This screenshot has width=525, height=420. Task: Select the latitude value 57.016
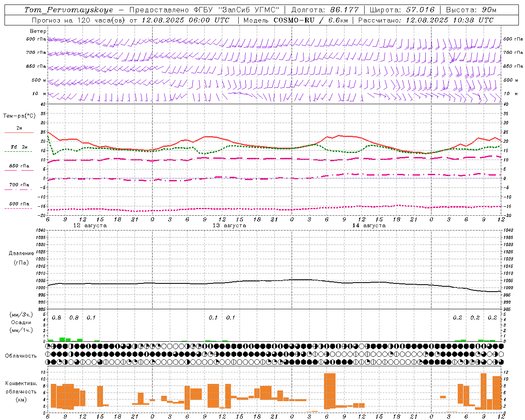[x=420, y=10]
